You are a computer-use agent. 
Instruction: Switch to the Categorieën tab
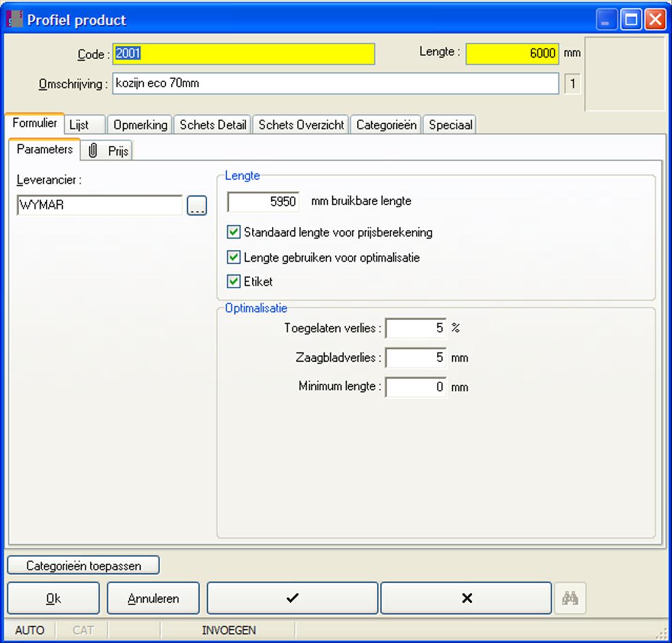point(386,125)
